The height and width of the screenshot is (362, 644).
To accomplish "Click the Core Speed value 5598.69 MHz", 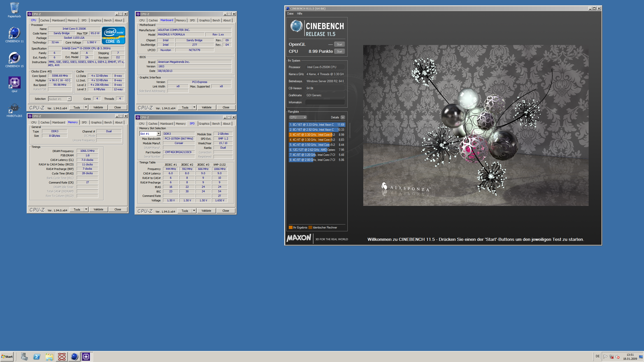I will pyautogui.click(x=60, y=76).
